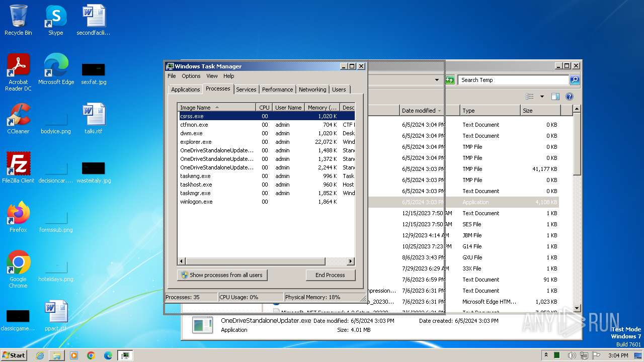Click Explorer address refresh button

450,80
